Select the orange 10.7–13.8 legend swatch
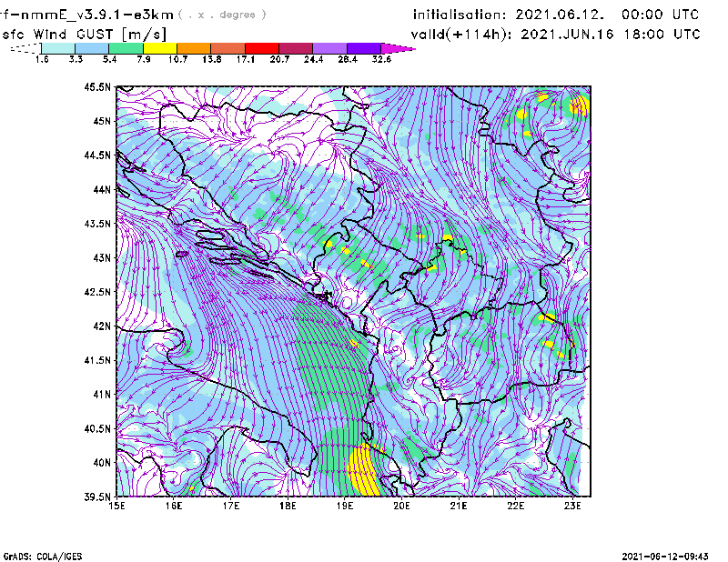Image resolution: width=728 pixels, height=562 pixels. [194, 48]
